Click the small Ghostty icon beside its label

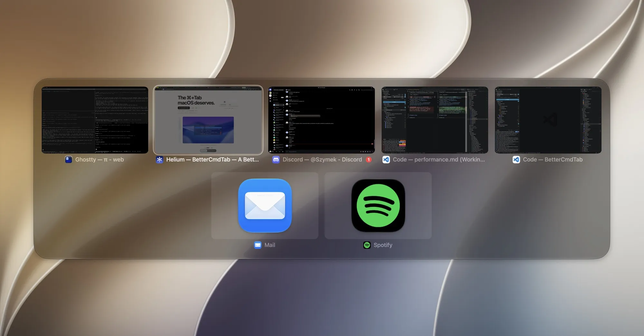pyautogui.click(x=69, y=159)
